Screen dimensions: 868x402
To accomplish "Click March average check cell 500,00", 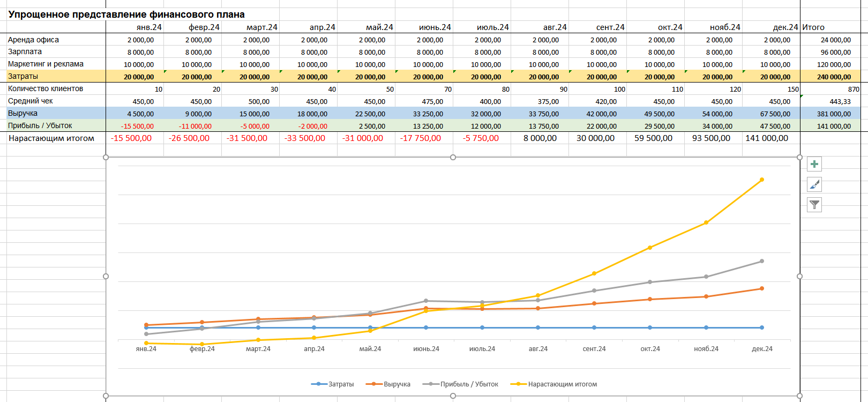I will point(251,101).
